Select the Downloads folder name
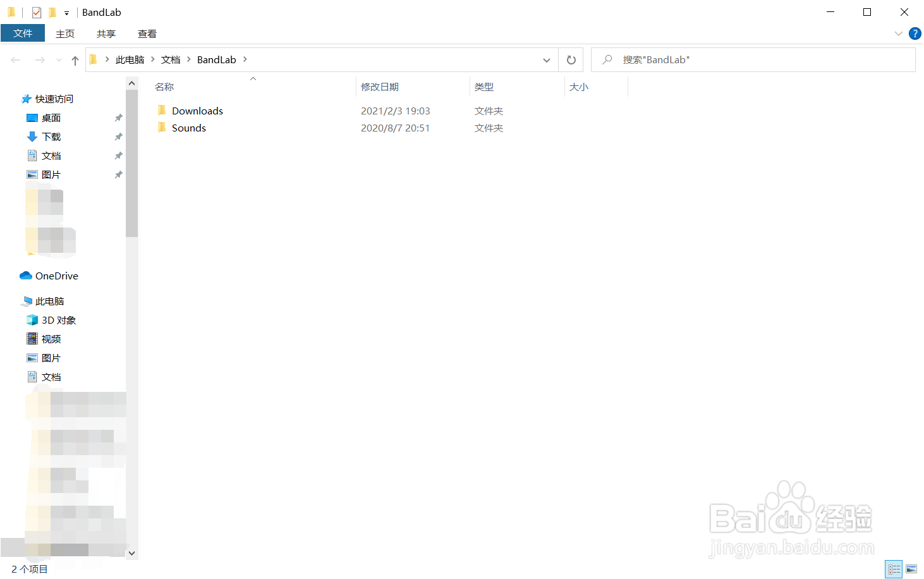Image resolution: width=924 pixels, height=579 pixels. 197,111
